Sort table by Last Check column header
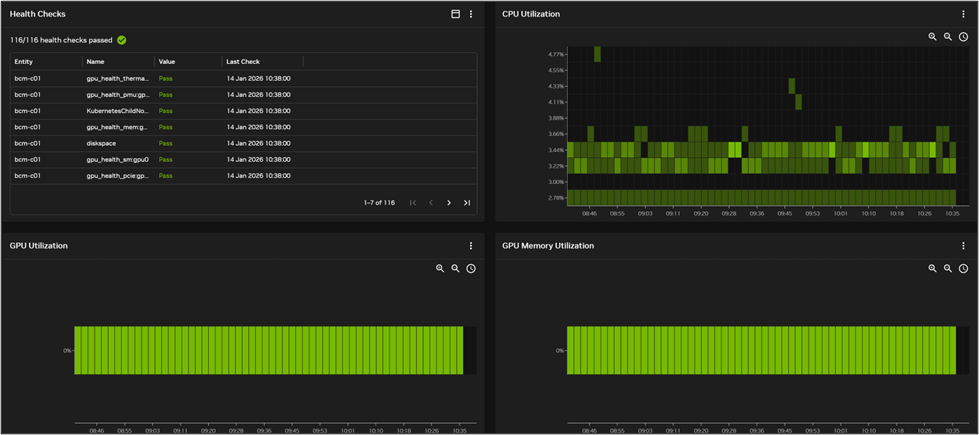 click(244, 62)
